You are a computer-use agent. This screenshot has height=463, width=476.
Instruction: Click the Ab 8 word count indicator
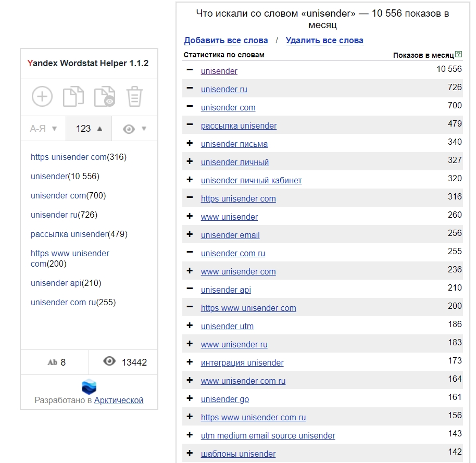click(56, 362)
